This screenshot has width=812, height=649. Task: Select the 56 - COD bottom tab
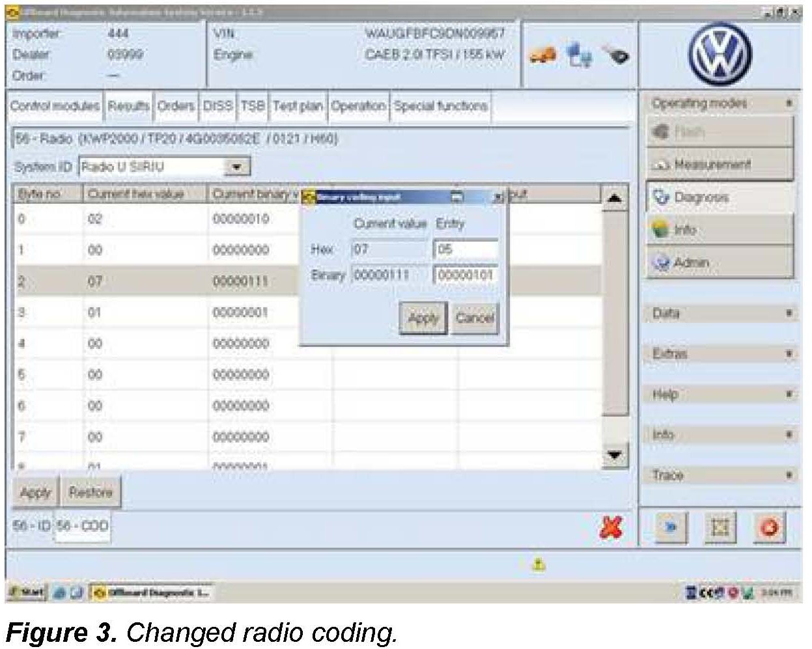coord(82,526)
